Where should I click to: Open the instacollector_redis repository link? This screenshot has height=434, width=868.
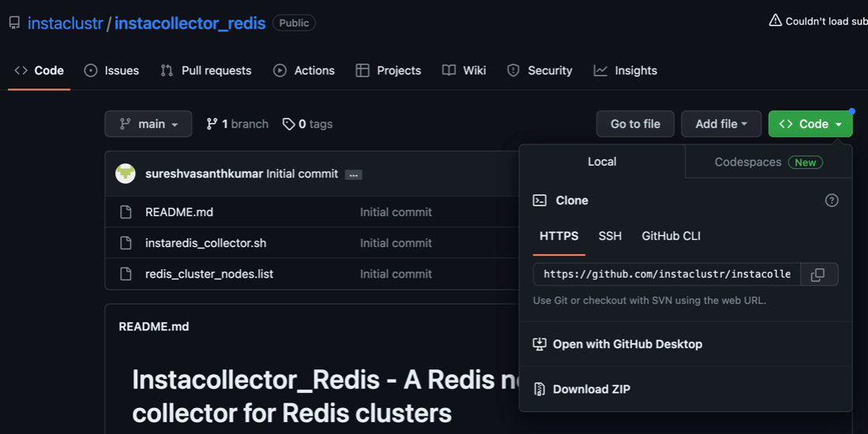[190, 23]
